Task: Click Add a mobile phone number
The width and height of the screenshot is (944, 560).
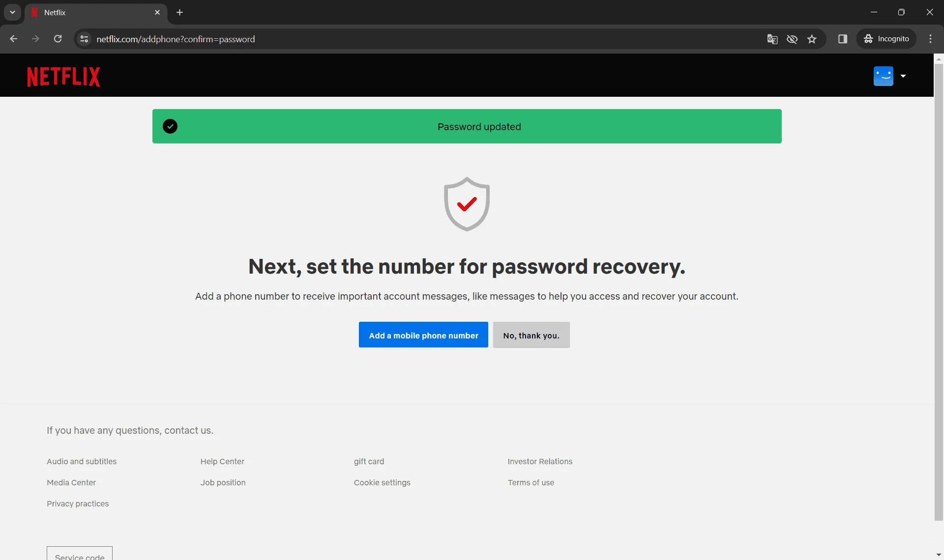Action: (423, 335)
